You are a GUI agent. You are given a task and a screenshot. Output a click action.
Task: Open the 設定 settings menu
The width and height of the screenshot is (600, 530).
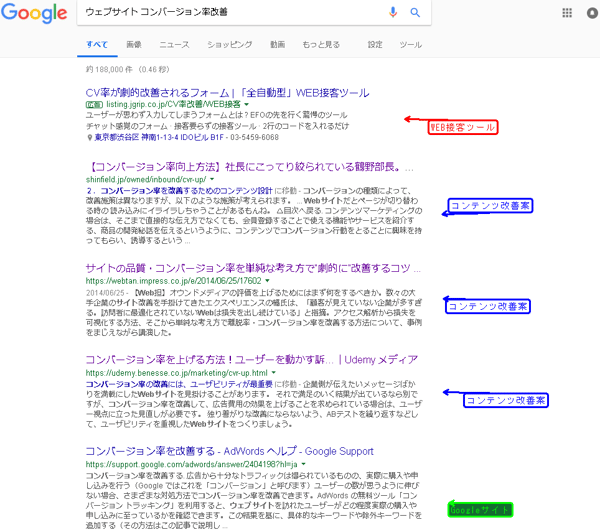[375, 45]
